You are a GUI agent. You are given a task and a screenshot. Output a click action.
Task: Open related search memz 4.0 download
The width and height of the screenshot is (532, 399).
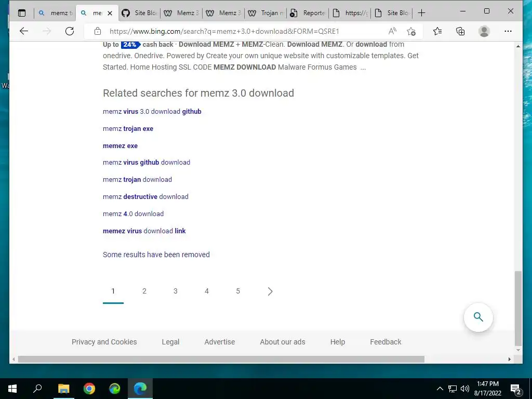click(133, 214)
